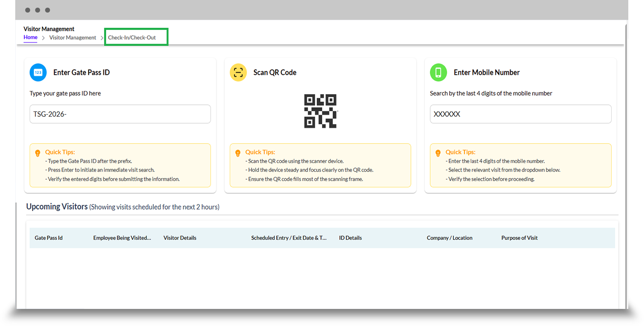The width and height of the screenshot is (644, 326).
Task: Select the Check-In/Check-Out breadcrumb
Action: 132,38
